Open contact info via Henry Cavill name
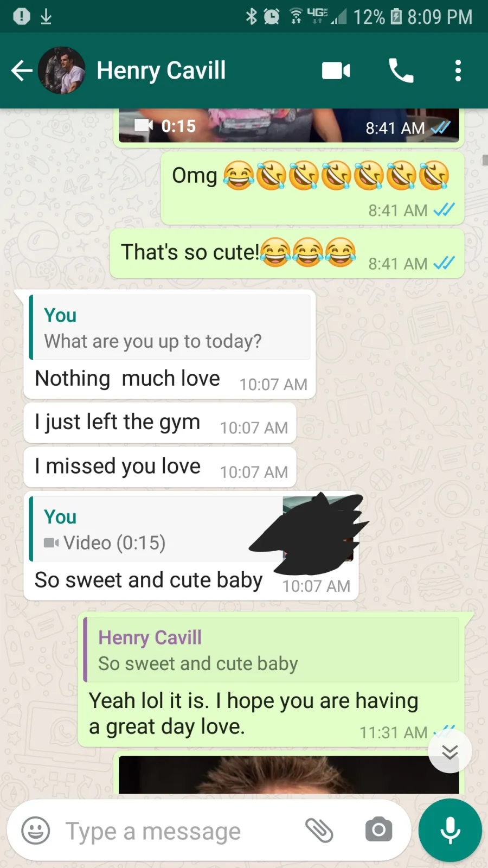This screenshot has height=868, width=488. pos(161,71)
